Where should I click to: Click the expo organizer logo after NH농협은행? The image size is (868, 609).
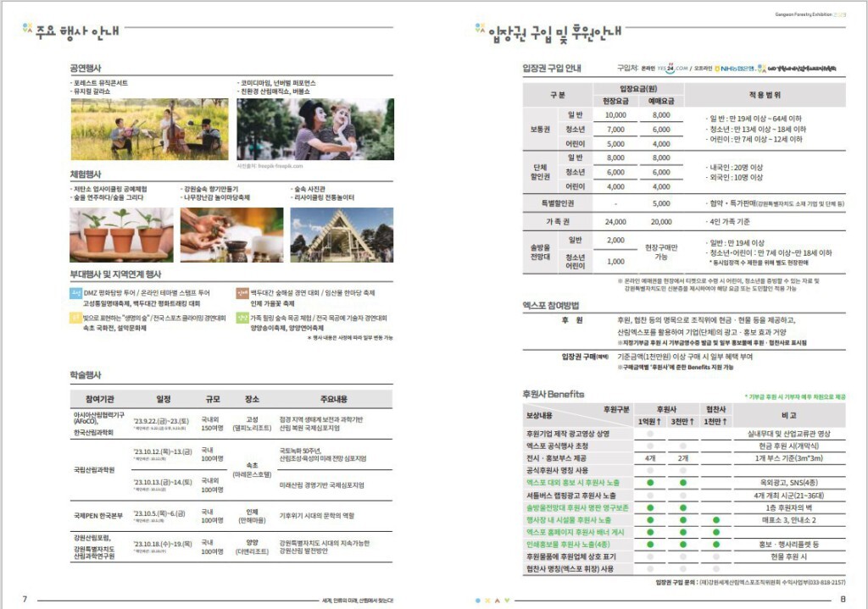[x=797, y=69]
